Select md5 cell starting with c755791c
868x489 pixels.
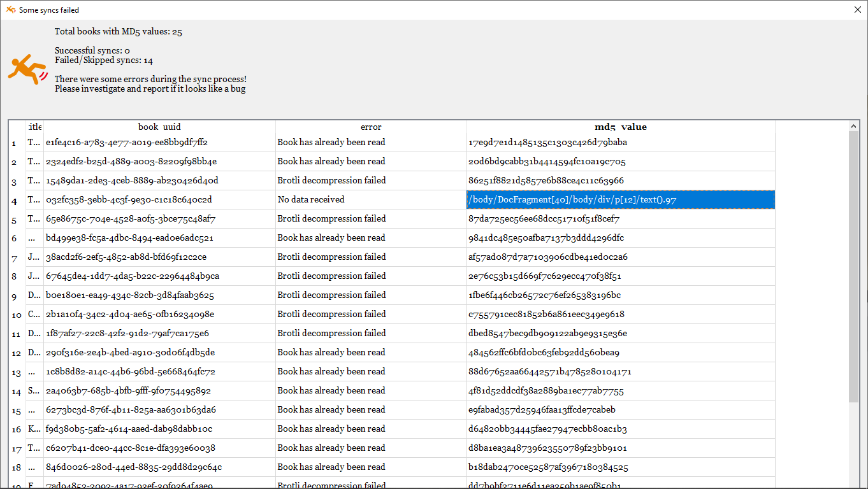[x=621, y=315]
